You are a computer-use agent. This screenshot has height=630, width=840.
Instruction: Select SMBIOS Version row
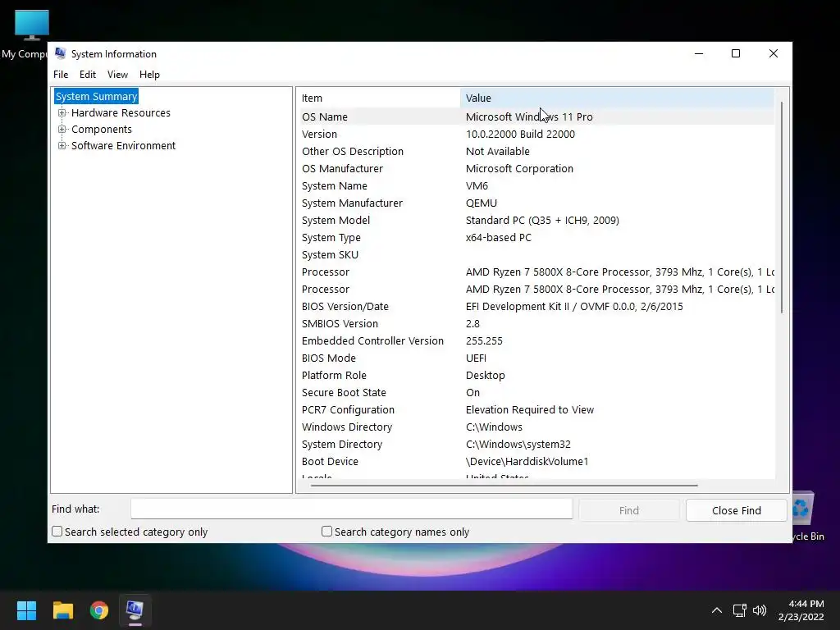(x=536, y=323)
